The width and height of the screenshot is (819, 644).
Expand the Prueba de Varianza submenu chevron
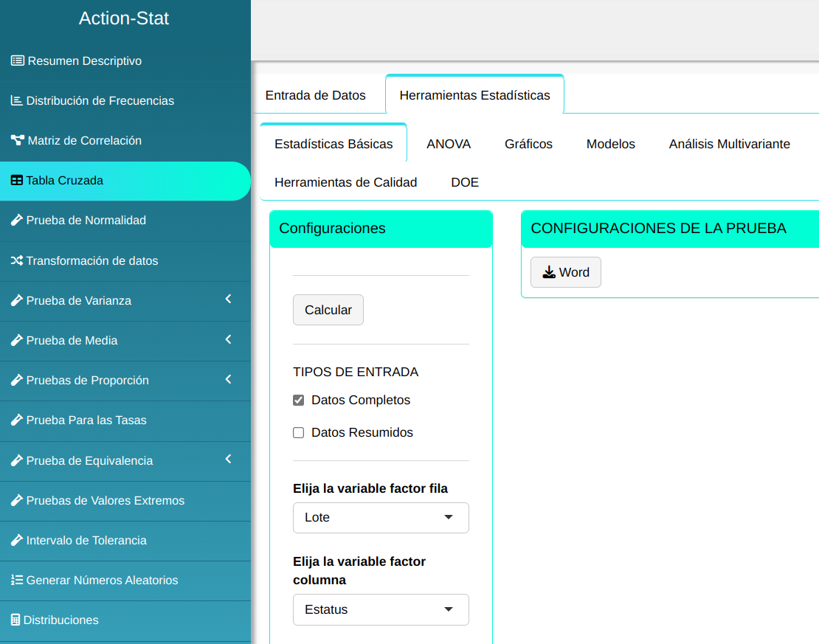click(228, 300)
